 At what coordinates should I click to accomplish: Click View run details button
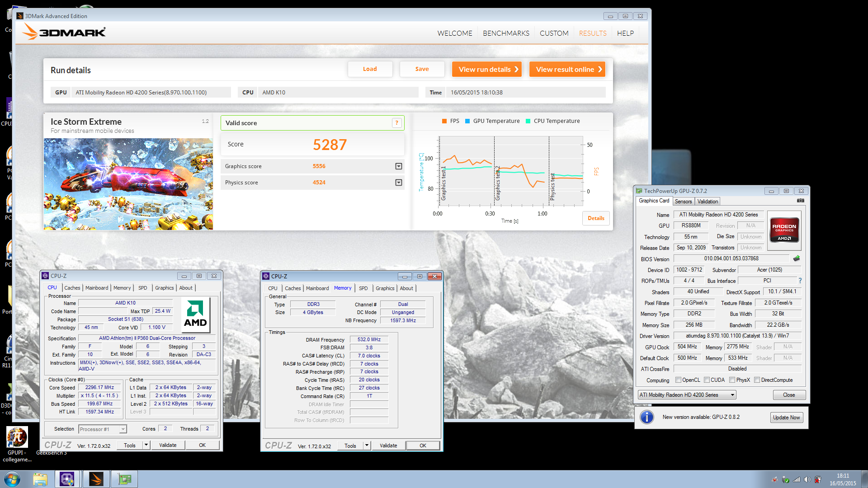tap(486, 69)
